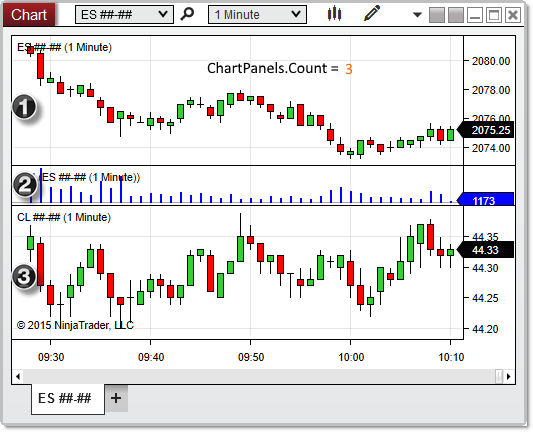Click the candlestick chart style icon
The width and height of the screenshot is (533, 432).
pyautogui.click(x=334, y=14)
